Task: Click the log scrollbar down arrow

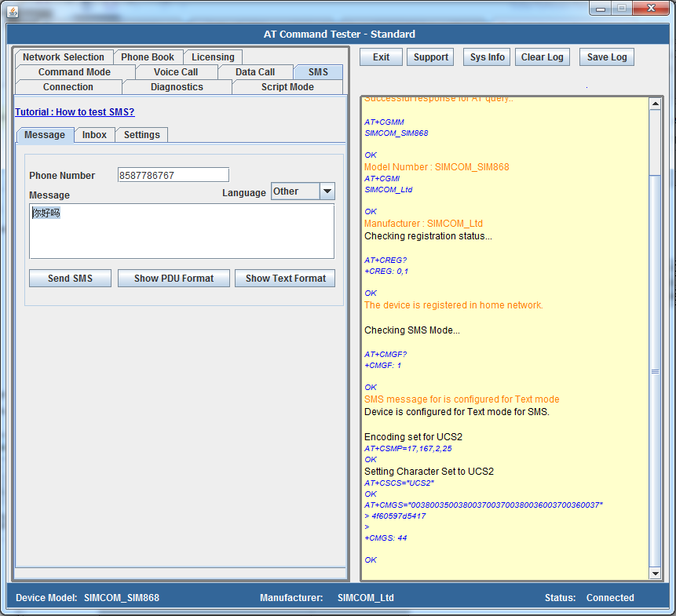Action: pyautogui.click(x=656, y=574)
